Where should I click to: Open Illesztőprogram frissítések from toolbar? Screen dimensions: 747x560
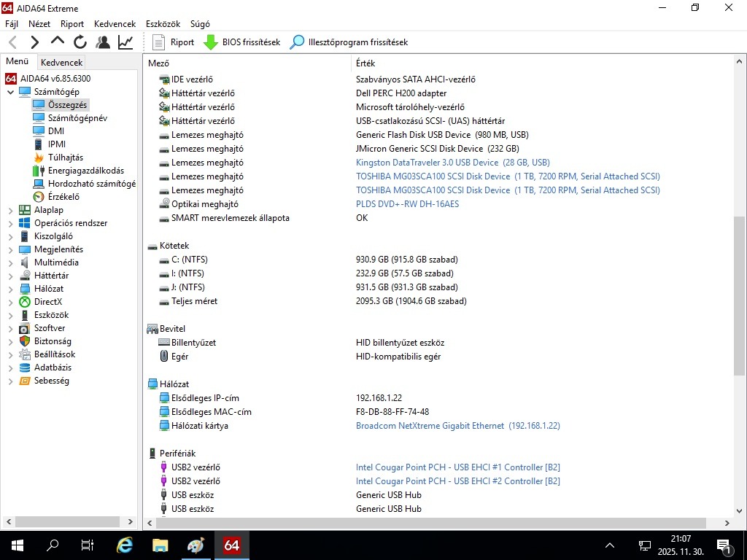(349, 42)
